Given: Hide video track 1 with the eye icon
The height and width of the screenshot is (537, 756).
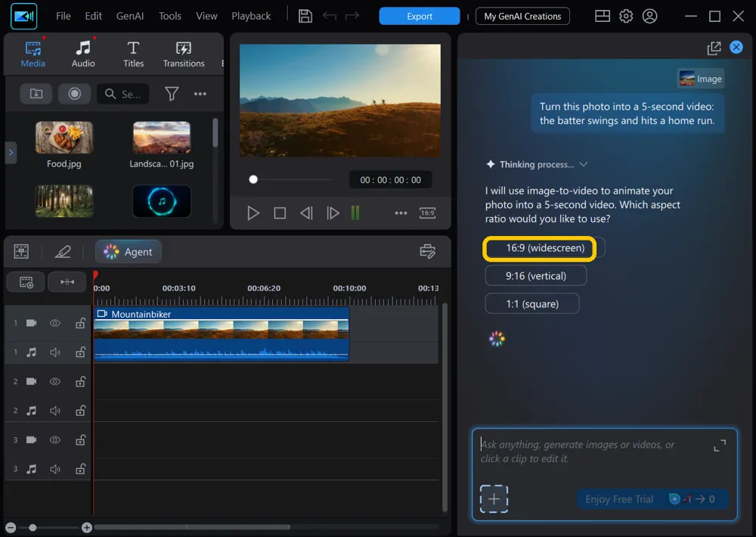Looking at the screenshot, I should click(x=55, y=323).
